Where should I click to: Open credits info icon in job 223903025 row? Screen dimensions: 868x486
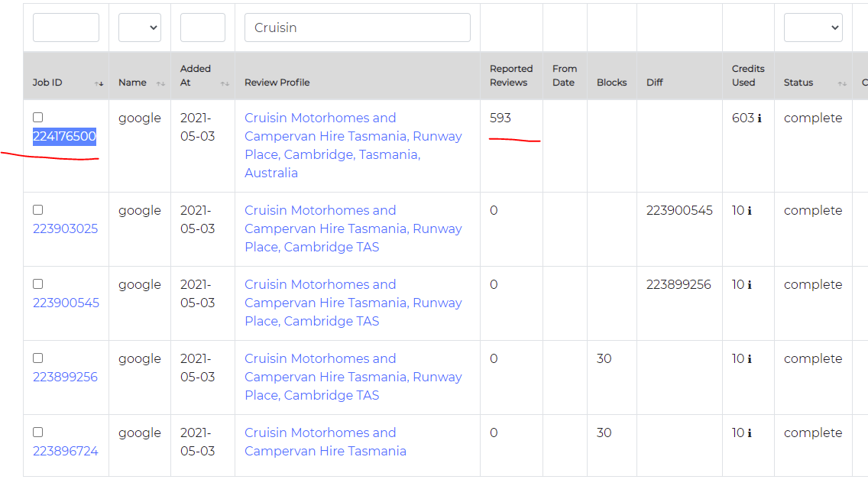coord(750,210)
